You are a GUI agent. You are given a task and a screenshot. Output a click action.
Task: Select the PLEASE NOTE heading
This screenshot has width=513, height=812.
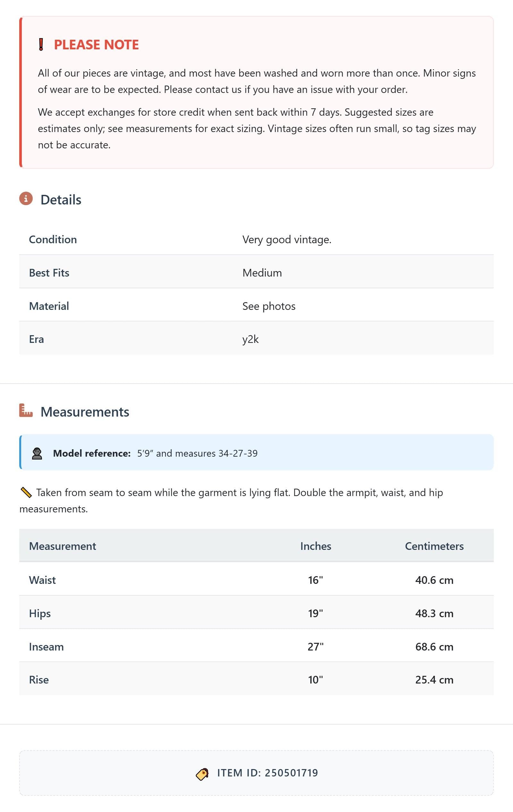pos(96,45)
